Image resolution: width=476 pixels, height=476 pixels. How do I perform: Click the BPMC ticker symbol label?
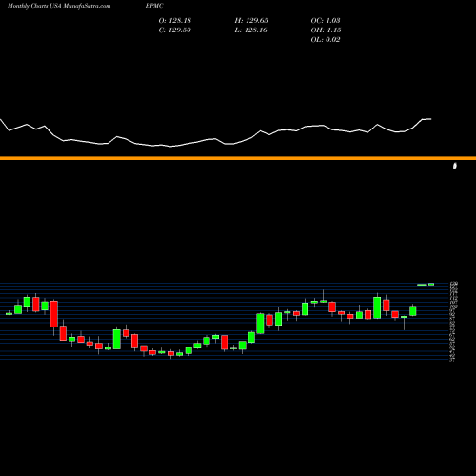click(154, 6)
